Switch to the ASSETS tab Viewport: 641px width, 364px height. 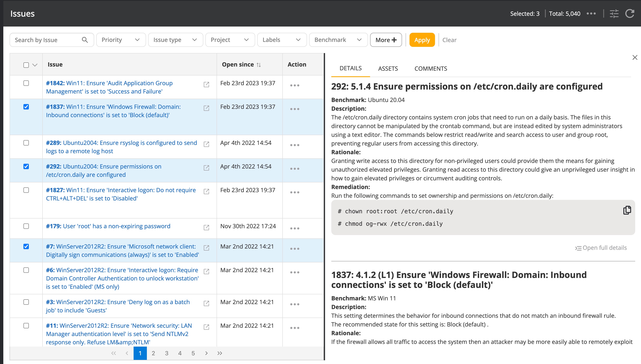pos(388,68)
